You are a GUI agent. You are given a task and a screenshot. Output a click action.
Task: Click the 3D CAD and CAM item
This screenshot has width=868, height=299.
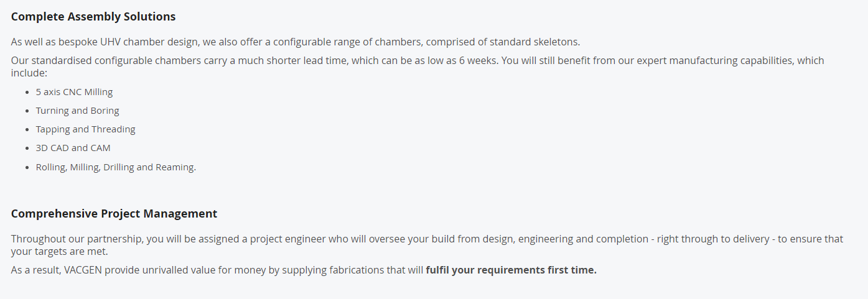(x=73, y=148)
